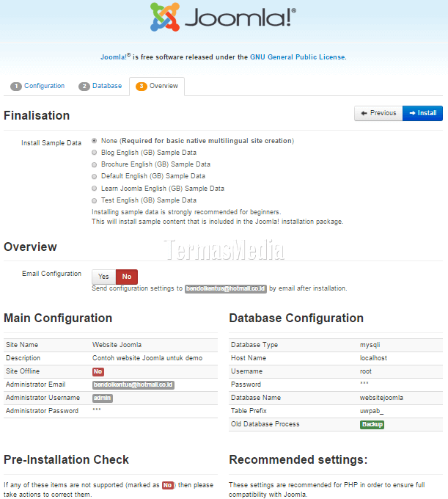Click the Database Configuration heading
The height and width of the screenshot is (499, 448).
[x=296, y=318]
